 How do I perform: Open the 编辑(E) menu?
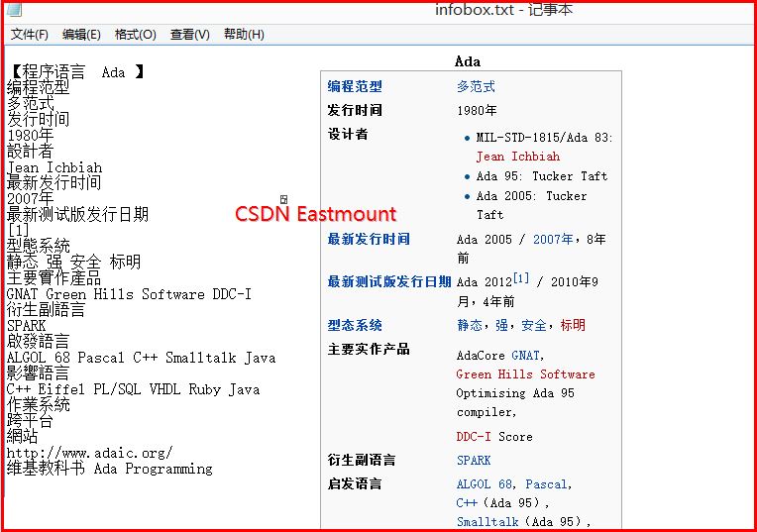(x=81, y=35)
